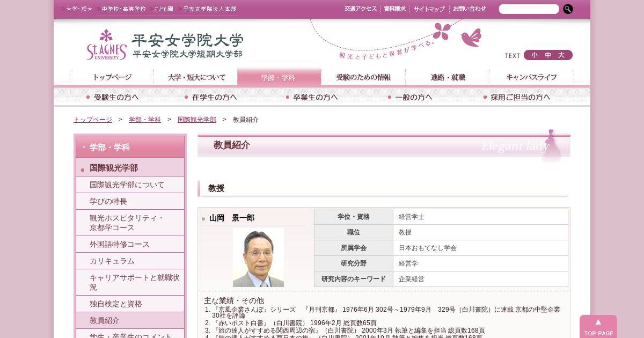This screenshot has width=644, height=338.
Task: Open こども園 link in top bar
Action: coord(163,9)
